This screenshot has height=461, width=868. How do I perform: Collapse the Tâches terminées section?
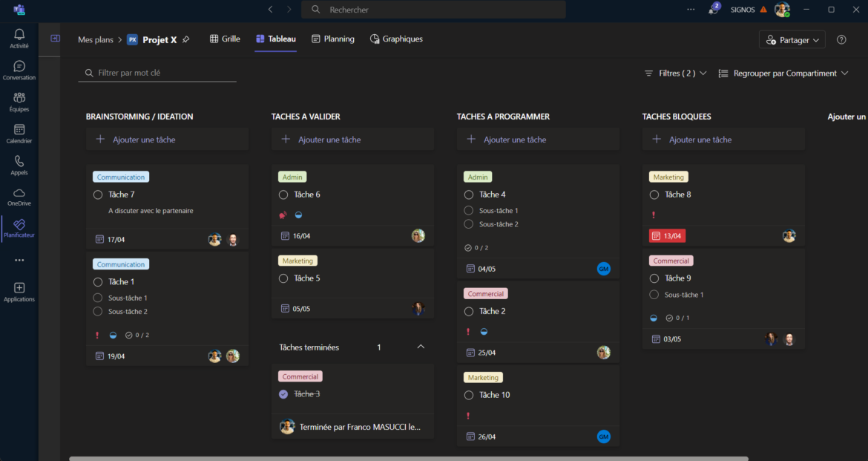click(x=421, y=347)
